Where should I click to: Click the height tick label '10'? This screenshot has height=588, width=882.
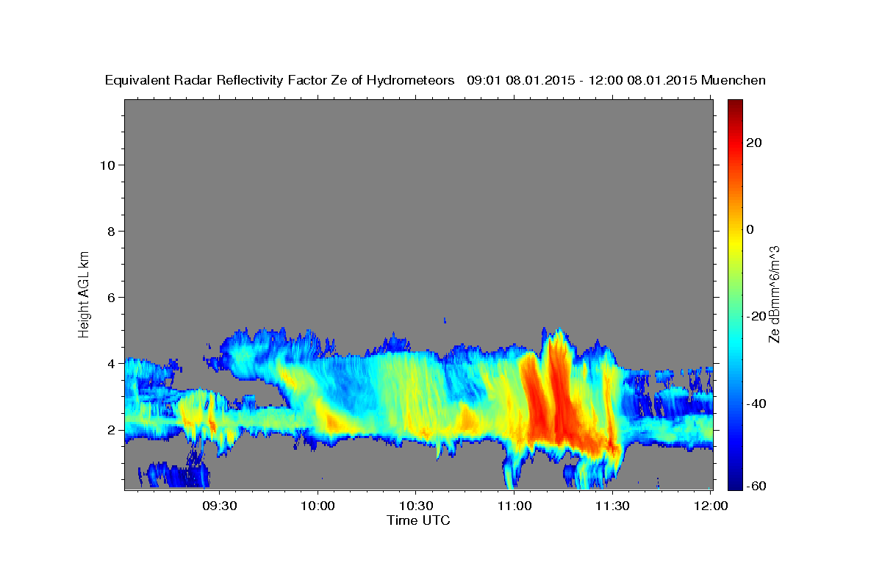[107, 165]
